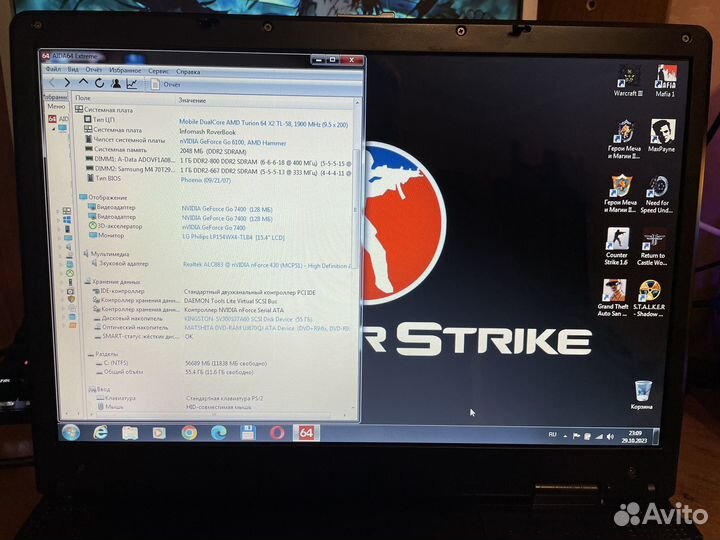Select the C: (NTFS) partition row

click(x=223, y=363)
